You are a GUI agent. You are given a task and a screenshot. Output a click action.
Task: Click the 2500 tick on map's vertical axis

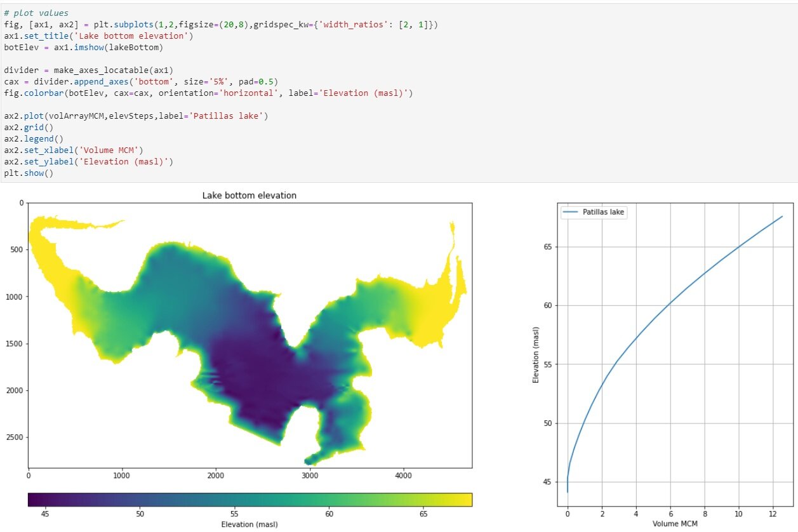pos(14,437)
